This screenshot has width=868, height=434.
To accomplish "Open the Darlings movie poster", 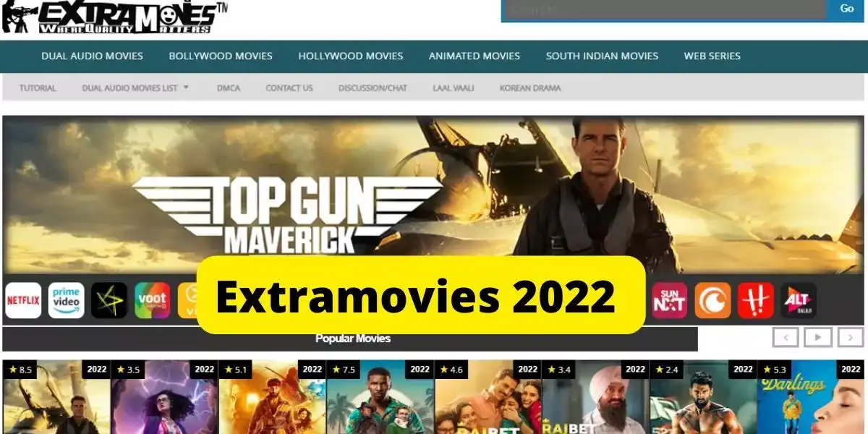I will coord(811,397).
